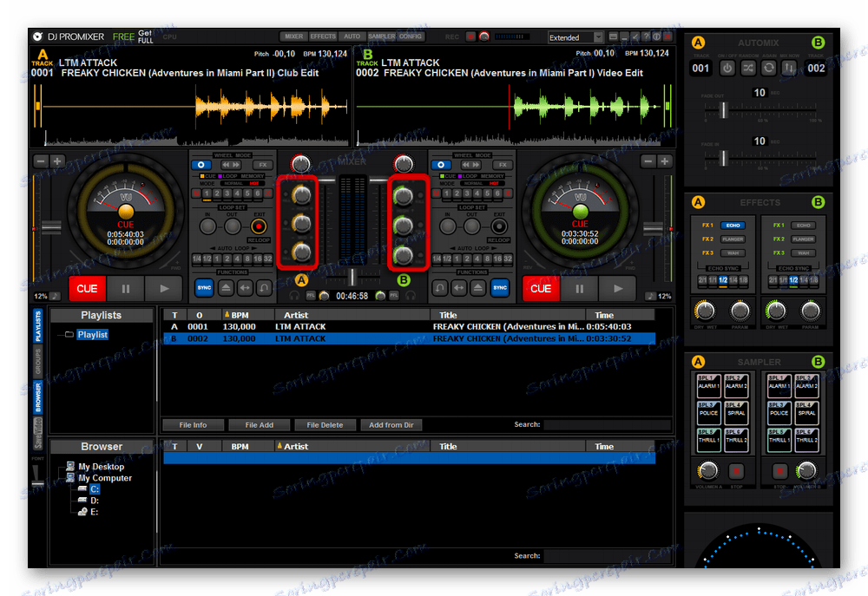Click rewind/forward wheel mode on deck B
868x596 pixels.
(470, 165)
